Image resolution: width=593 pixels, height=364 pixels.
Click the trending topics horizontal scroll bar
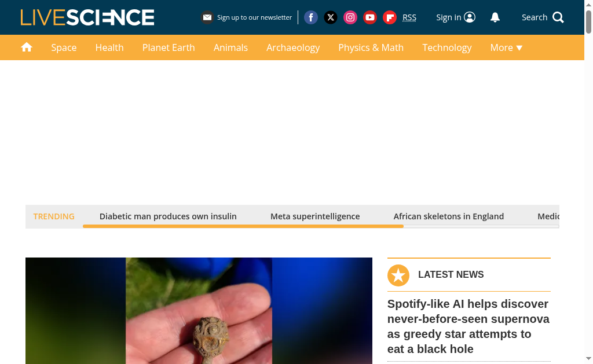(321, 226)
